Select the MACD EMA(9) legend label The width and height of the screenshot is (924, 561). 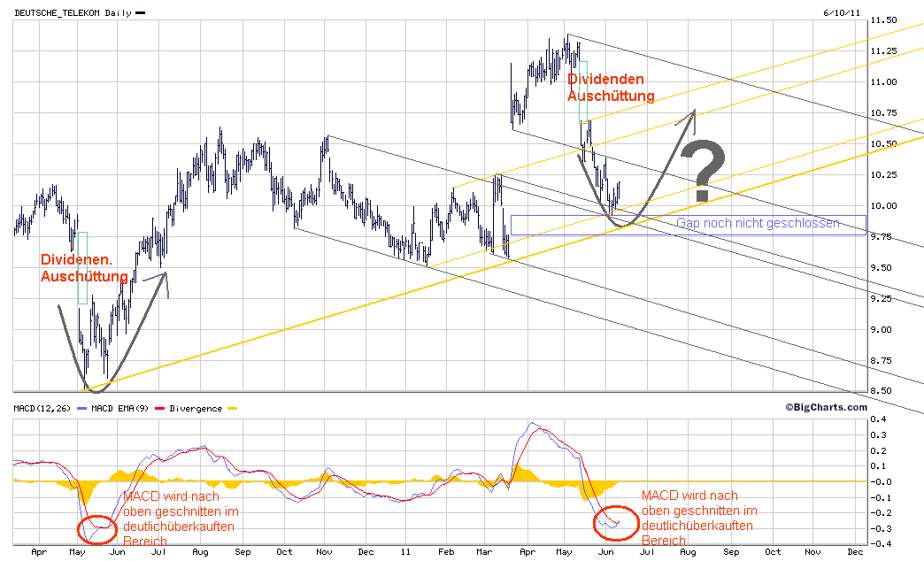pyautogui.click(x=119, y=409)
